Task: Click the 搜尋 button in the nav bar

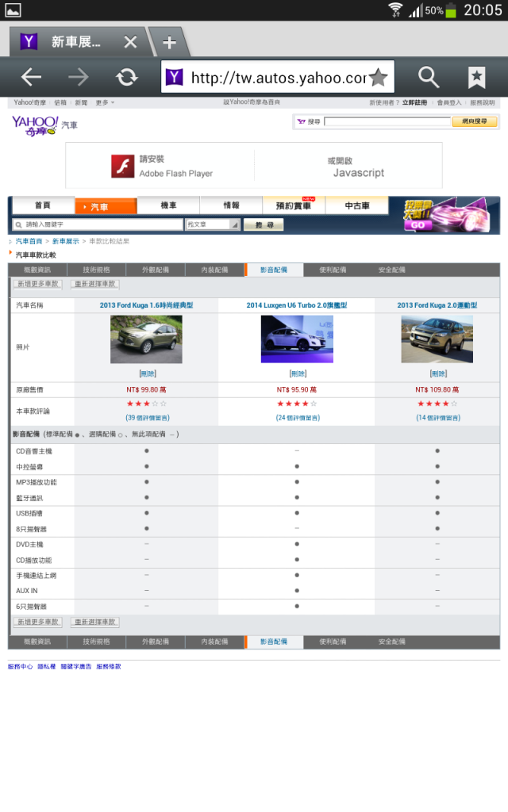Action: coord(264,224)
